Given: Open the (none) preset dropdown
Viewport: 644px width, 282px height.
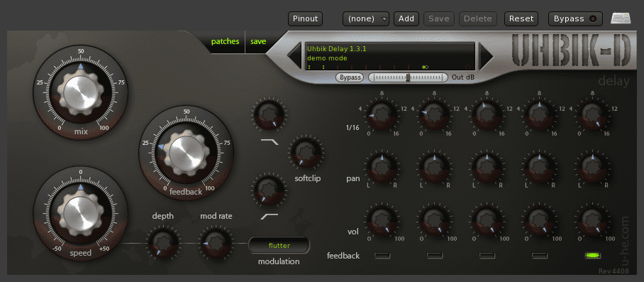Looking at the screenshot, I should [366, 18].
